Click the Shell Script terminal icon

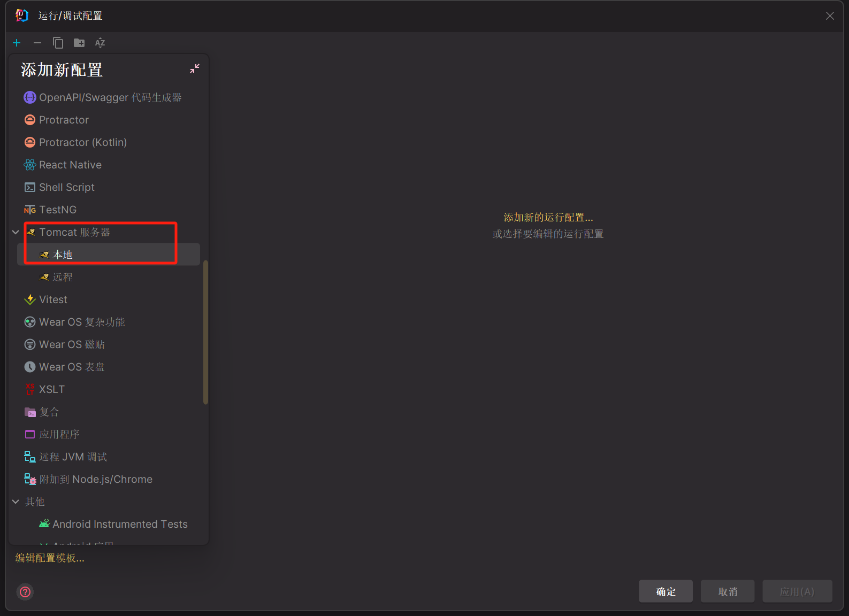30,187
